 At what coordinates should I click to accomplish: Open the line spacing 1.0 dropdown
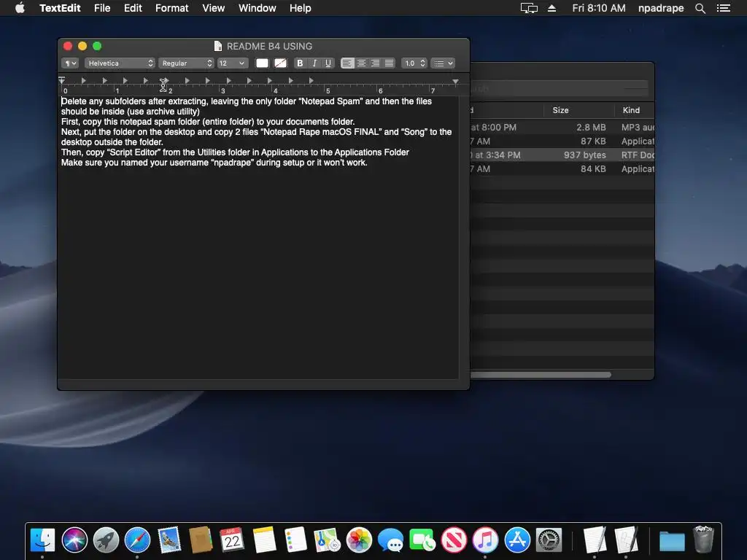pyautogui.click(x=414, y=63)
